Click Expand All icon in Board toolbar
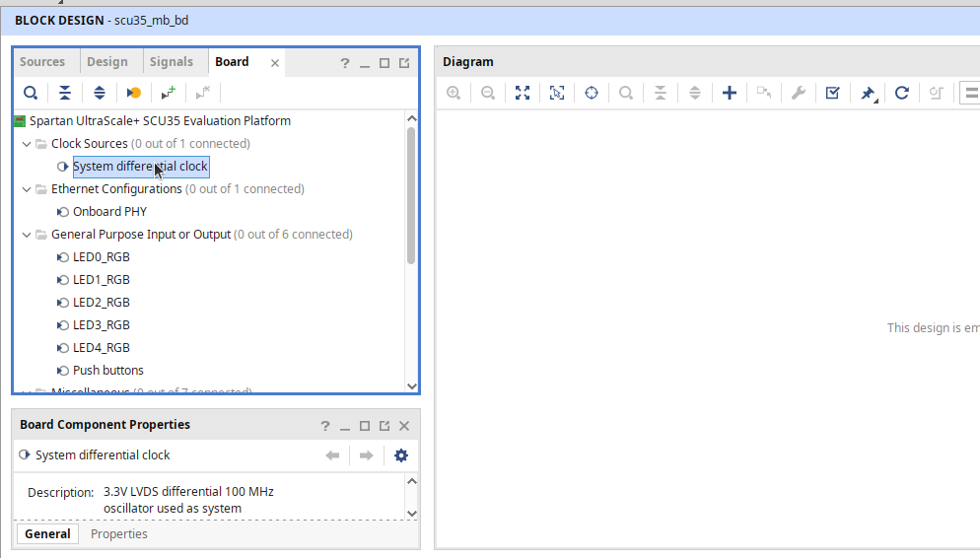Viewport: 980px width, 558px height. (x=99, y=93)
